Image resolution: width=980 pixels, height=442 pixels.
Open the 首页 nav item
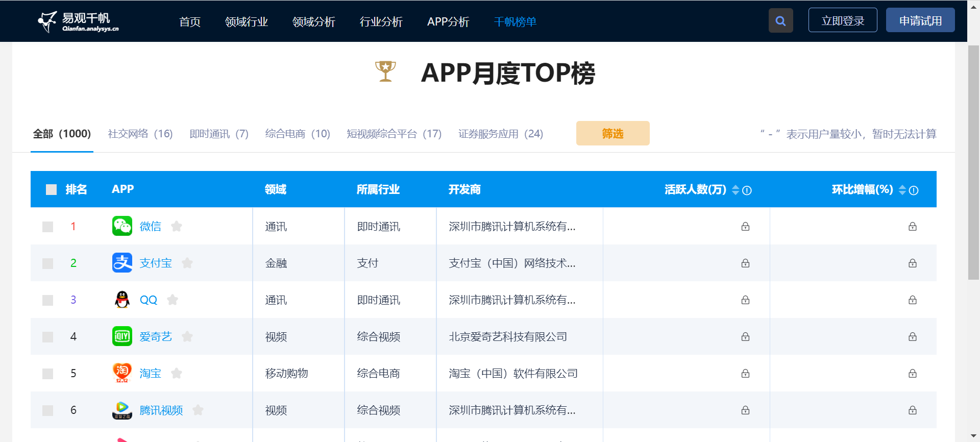pos(190,22)
